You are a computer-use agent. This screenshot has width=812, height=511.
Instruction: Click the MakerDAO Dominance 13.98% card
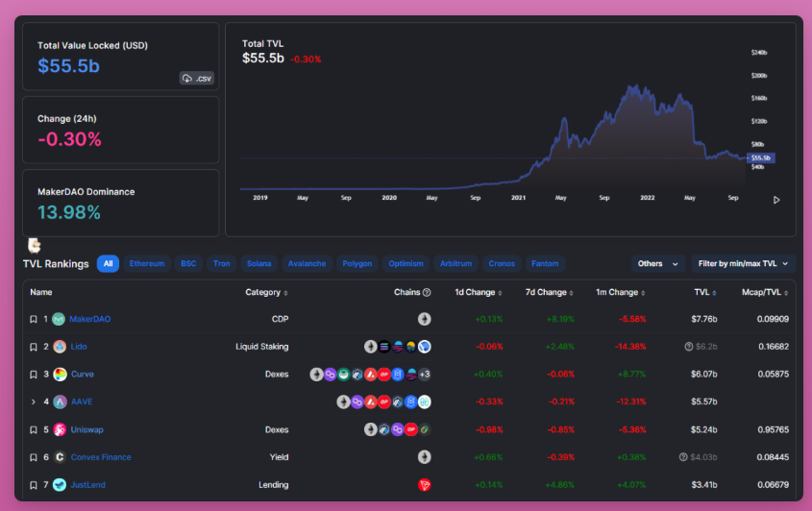click(121, 203)
